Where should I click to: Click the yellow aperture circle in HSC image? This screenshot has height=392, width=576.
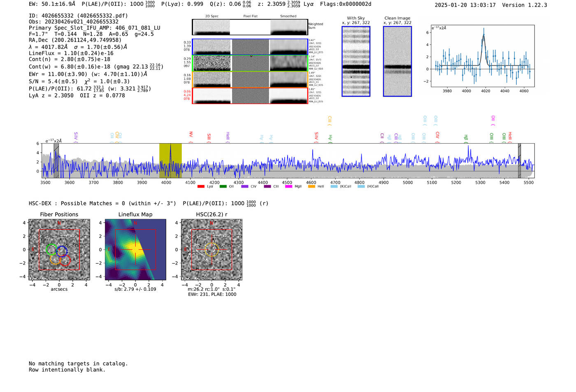click(x=211, y=250)
